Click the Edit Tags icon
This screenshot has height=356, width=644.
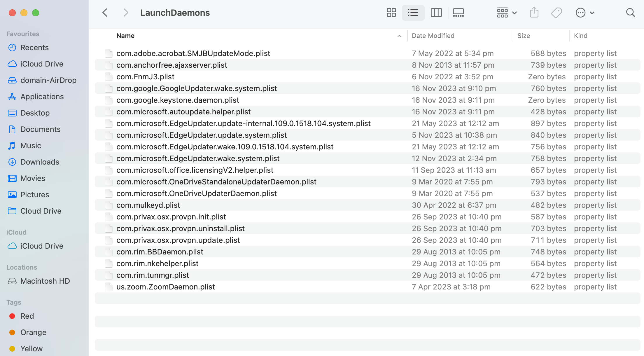[x=556, y=13]
